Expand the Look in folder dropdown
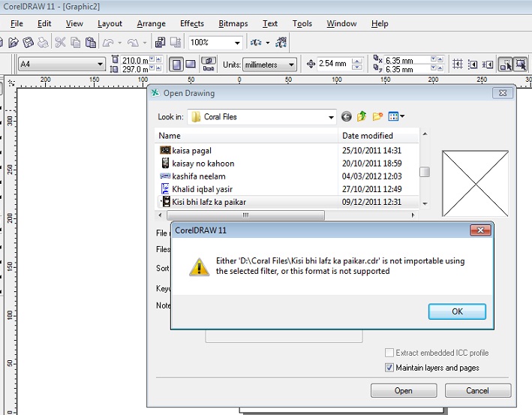The height and width of the screenshot is (415, 532). coord(331,117)
